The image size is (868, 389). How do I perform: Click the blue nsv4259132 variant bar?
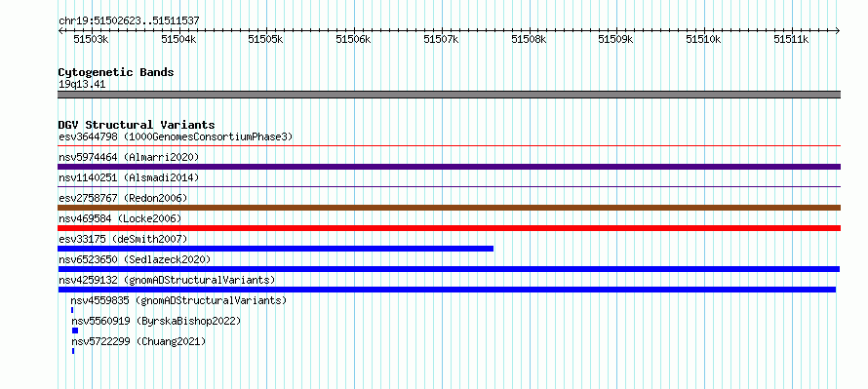pos(447,290)
